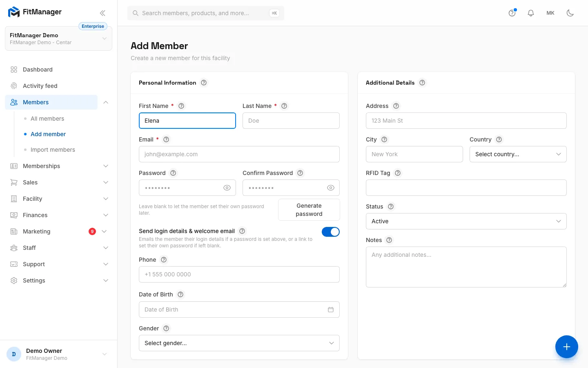Screen dimensions: 588x368
Task: Reveal Confirm Password with eye icon
Action: point(331,188)
